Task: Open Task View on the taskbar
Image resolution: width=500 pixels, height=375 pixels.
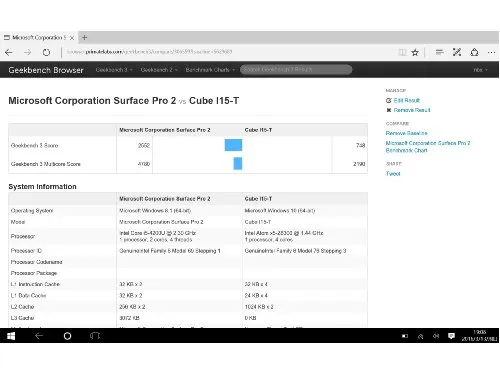Action: 95,336
